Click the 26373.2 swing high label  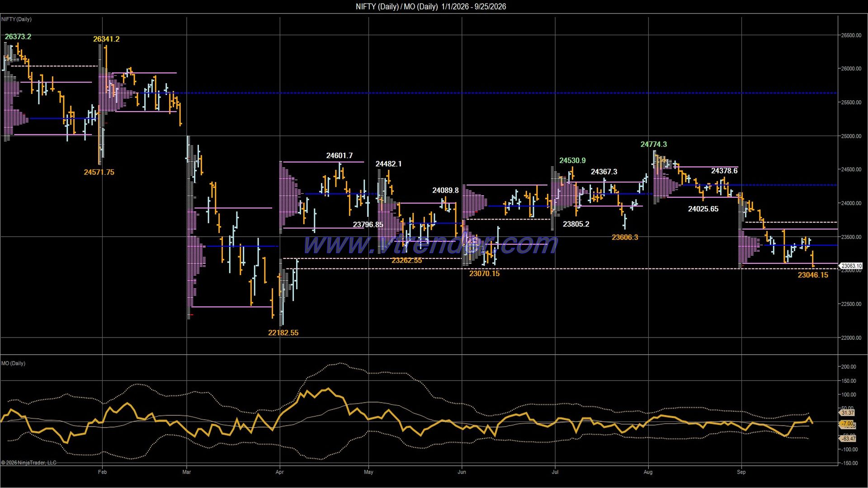pyautogui.click(x=18, y=37)
